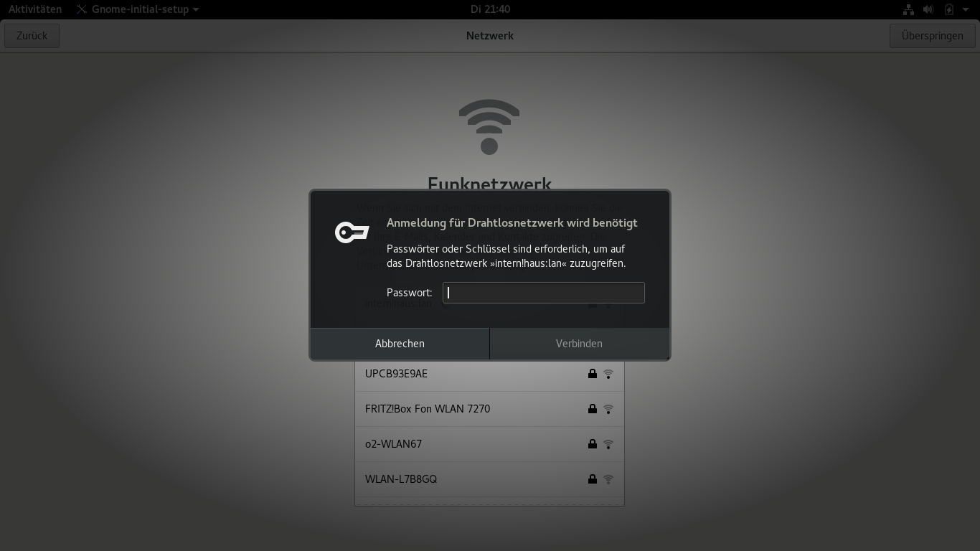Click the Überspringen button
The image size is (980, 551).
(x=932, y=36)
